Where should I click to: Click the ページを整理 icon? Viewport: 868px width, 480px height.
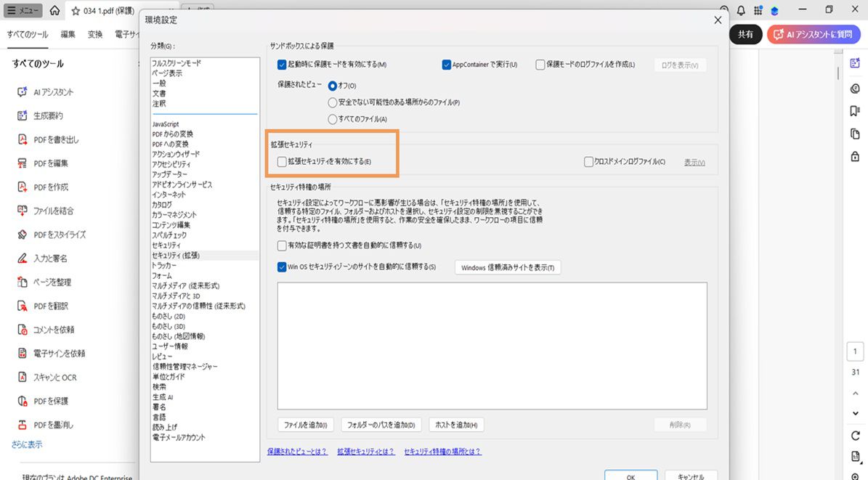point(22,282)
